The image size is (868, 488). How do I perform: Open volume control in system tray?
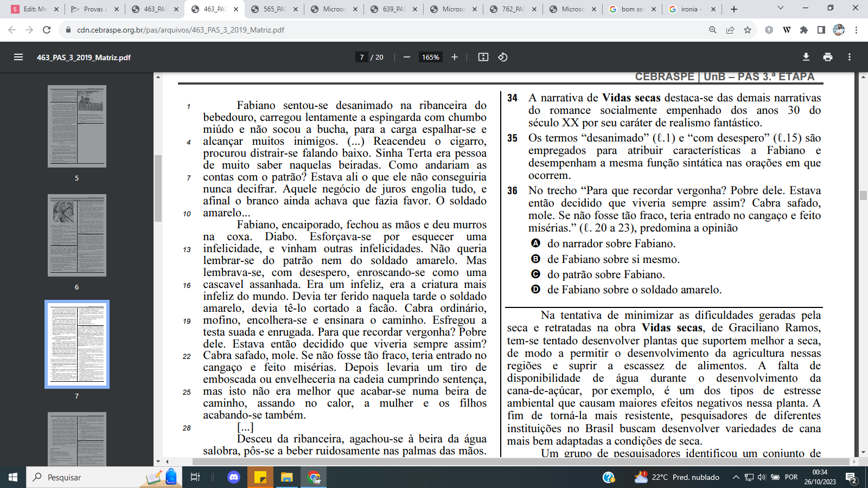tap(762, 477)
